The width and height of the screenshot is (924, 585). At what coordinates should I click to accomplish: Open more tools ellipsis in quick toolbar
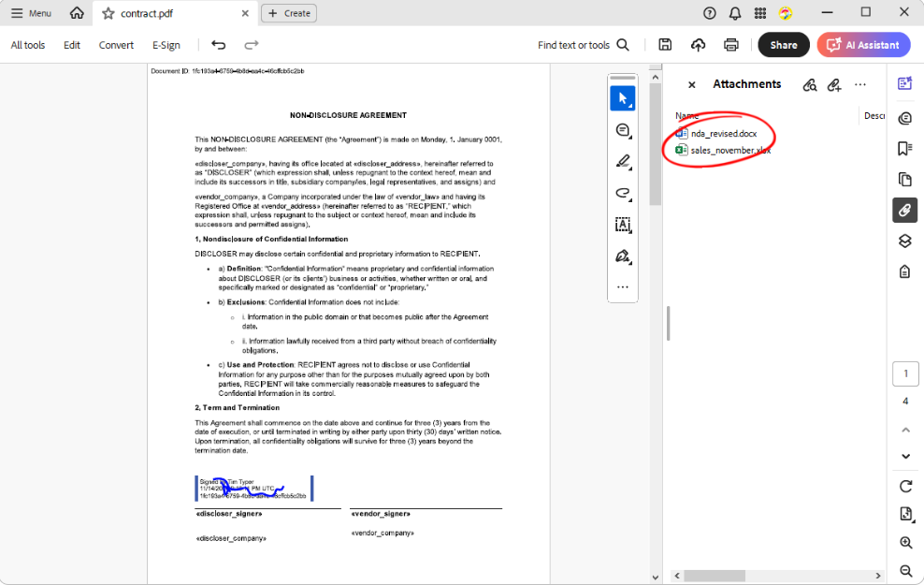pos(623,287)
